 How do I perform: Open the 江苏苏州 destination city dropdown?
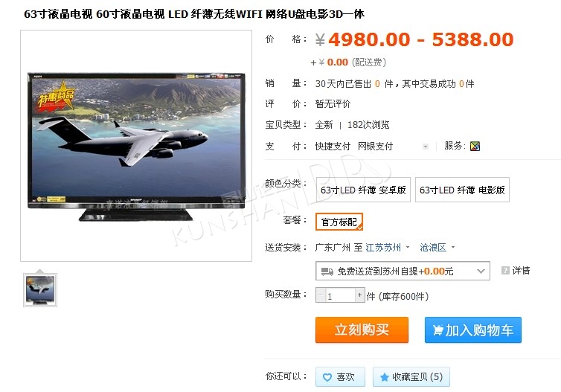pyautogui.click(x=388, y=248)
